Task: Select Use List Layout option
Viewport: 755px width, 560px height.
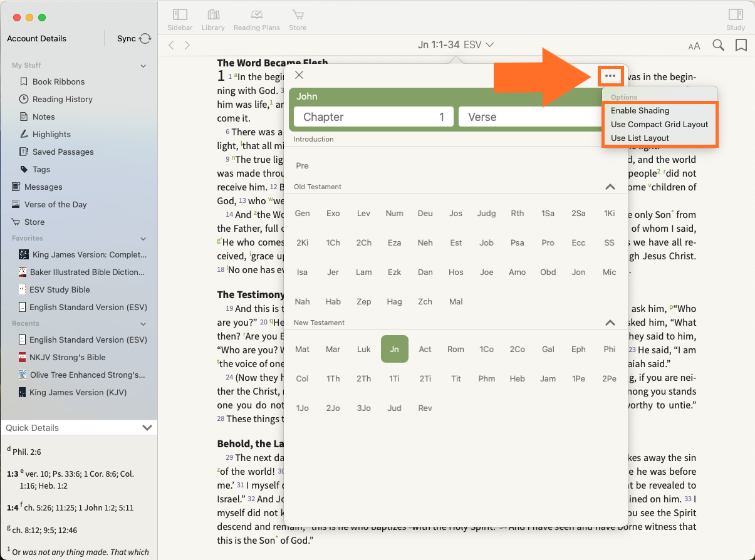Action: click(640, 138)
